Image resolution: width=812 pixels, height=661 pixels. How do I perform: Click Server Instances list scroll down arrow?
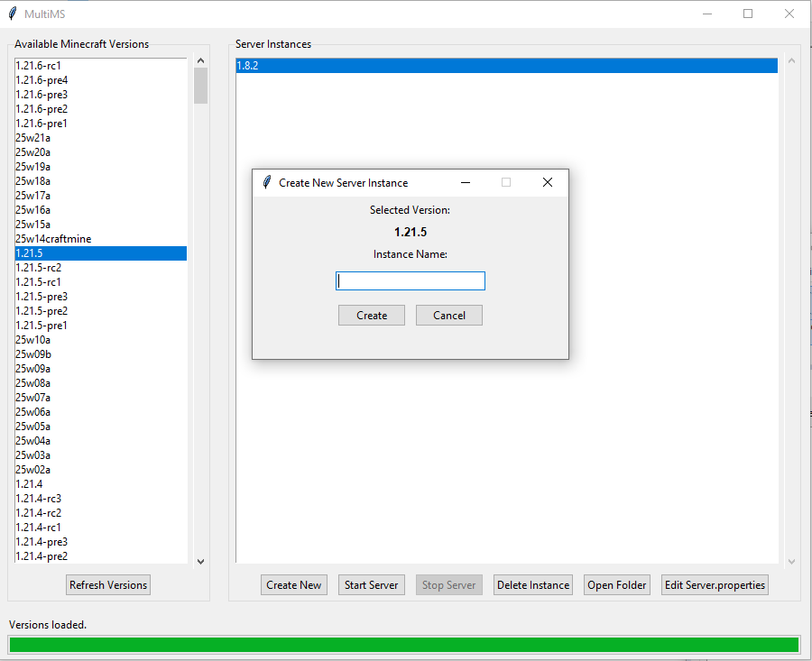tap(791, 562)
